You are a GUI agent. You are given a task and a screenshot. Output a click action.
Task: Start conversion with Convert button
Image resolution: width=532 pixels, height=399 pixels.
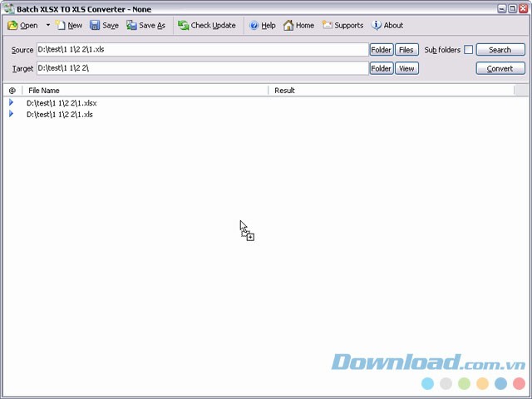(x=500, y=68)
